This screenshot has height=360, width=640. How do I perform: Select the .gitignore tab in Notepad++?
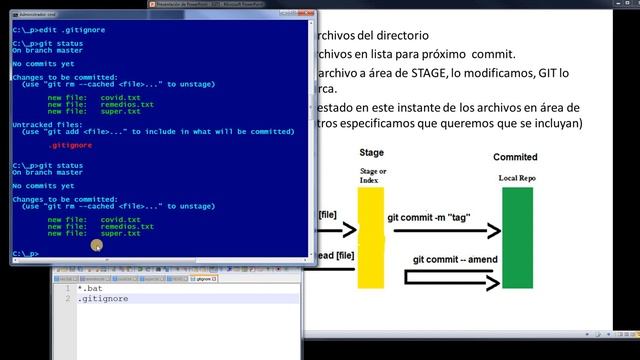[204, 279]
